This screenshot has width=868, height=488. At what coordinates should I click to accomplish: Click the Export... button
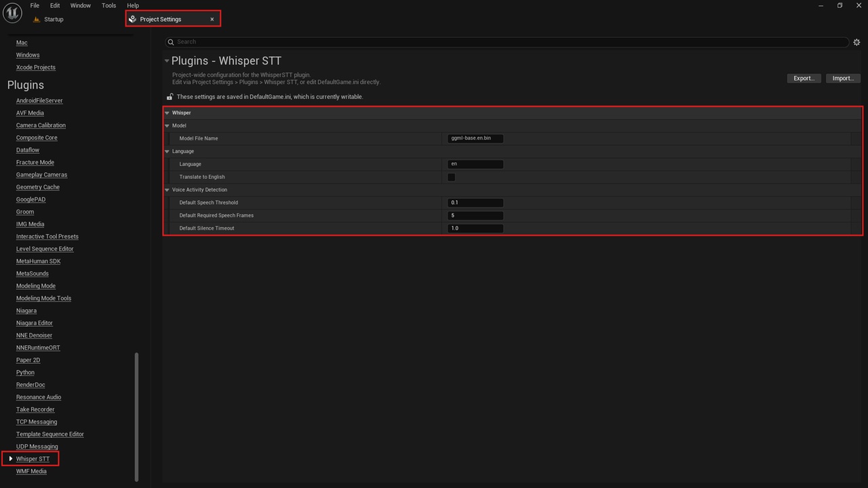click(804, 78)
